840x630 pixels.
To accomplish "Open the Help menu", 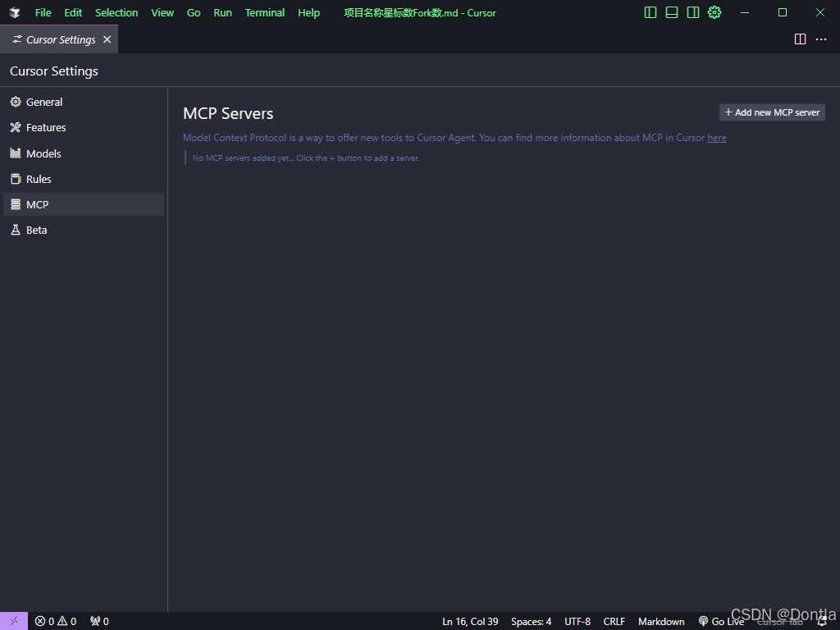I will [x=308, y=12].
